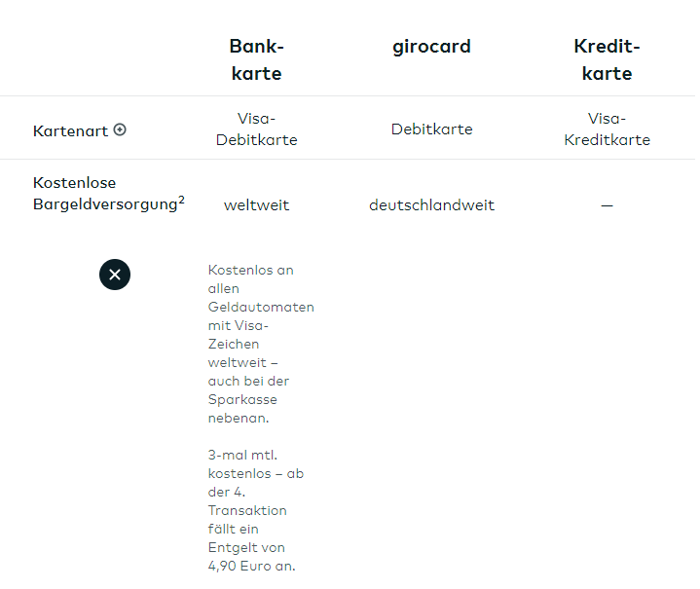Viewport: 700px width, 589px height.
Task: Select the Kredit-karte column header
Action: point(607,59)
